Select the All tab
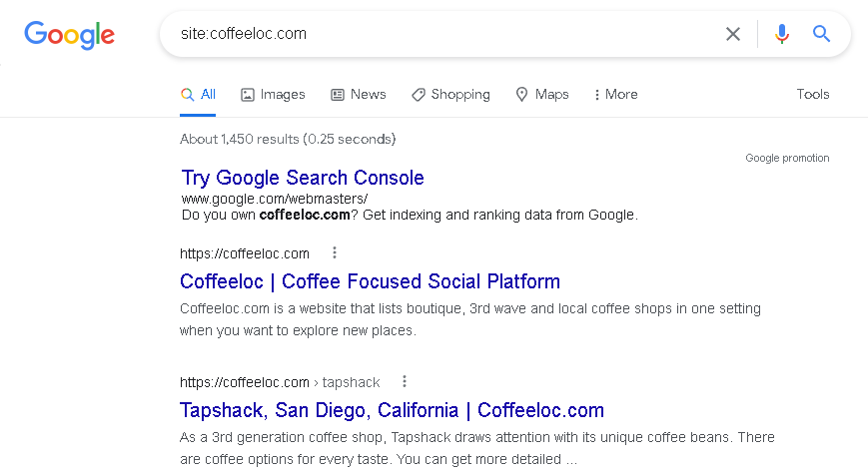This screenshot has width=868, height=476. click(x=198, y=95)
